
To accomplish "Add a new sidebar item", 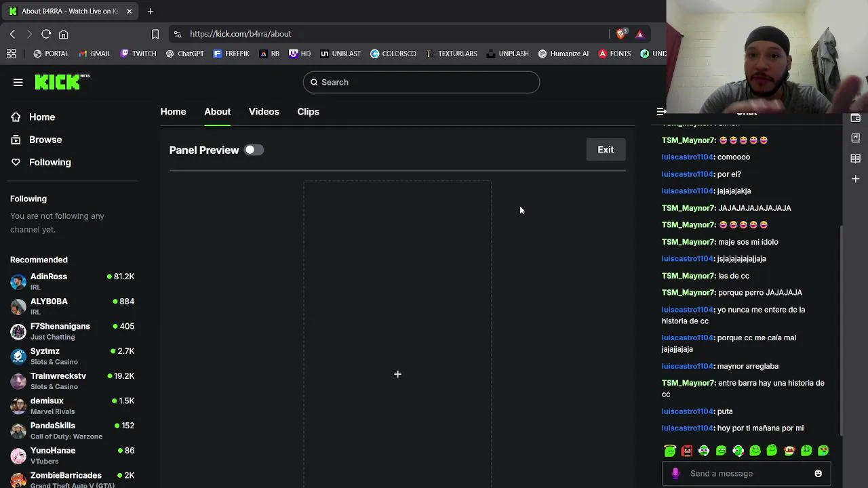I will 856,179.
